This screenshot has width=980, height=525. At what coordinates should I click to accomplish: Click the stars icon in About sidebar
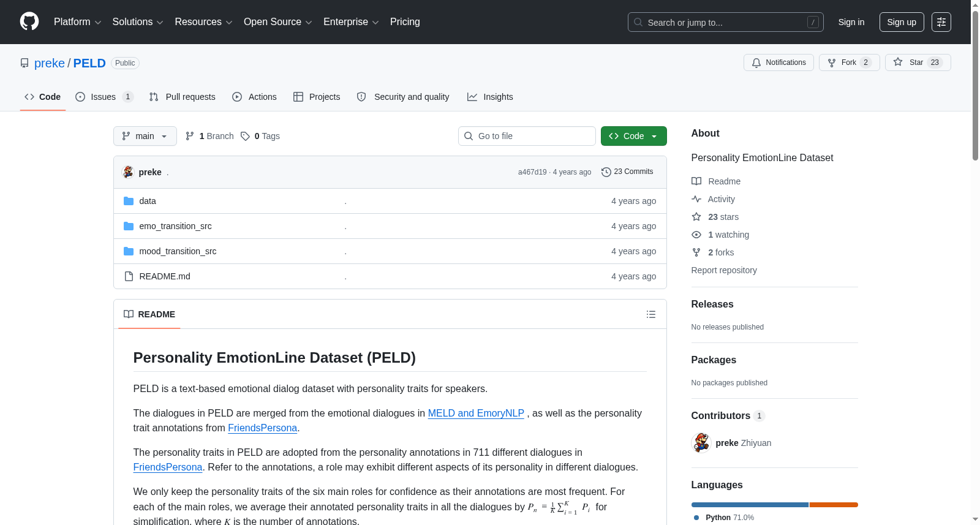[696, 217]
